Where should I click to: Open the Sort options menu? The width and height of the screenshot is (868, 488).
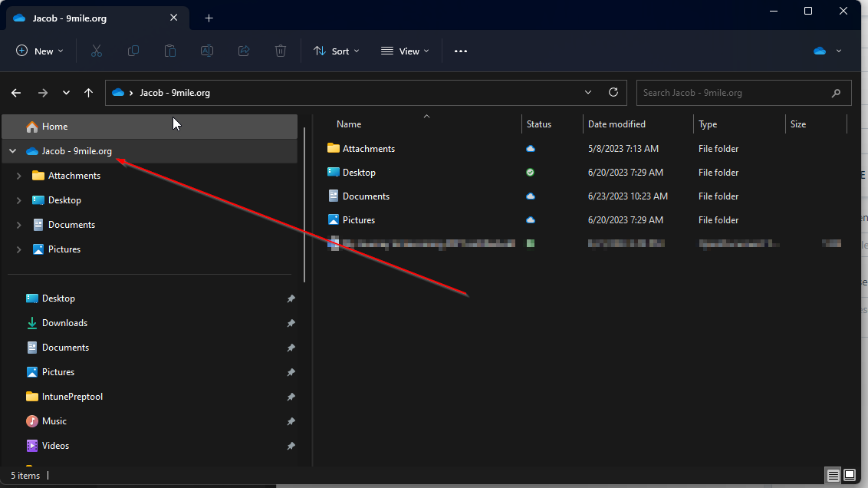[336, 51]
